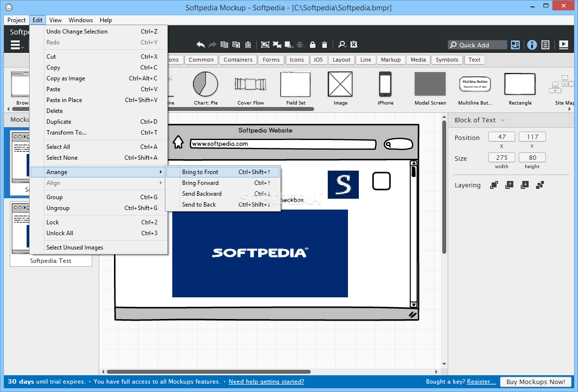This screenshot has height=392, width=578.
Task: Choose Transform To... menu entry
Action: click(99, 133)
